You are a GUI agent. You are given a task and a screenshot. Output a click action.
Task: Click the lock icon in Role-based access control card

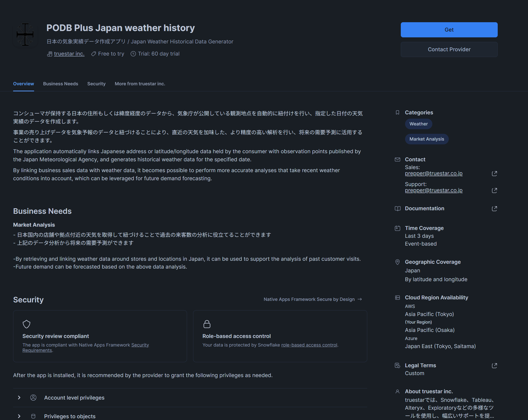[207, 324]
